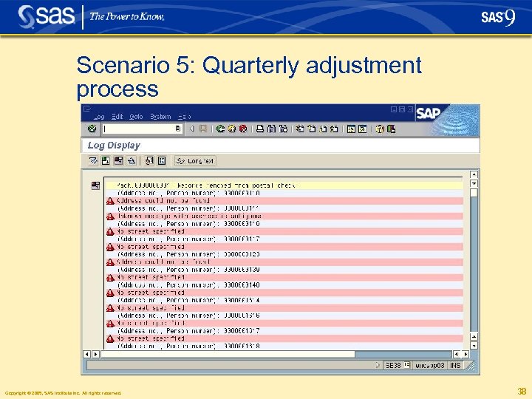Click warning icon on Unknown message row
This screenshot has width=532, height=399.
pos(110,216)
